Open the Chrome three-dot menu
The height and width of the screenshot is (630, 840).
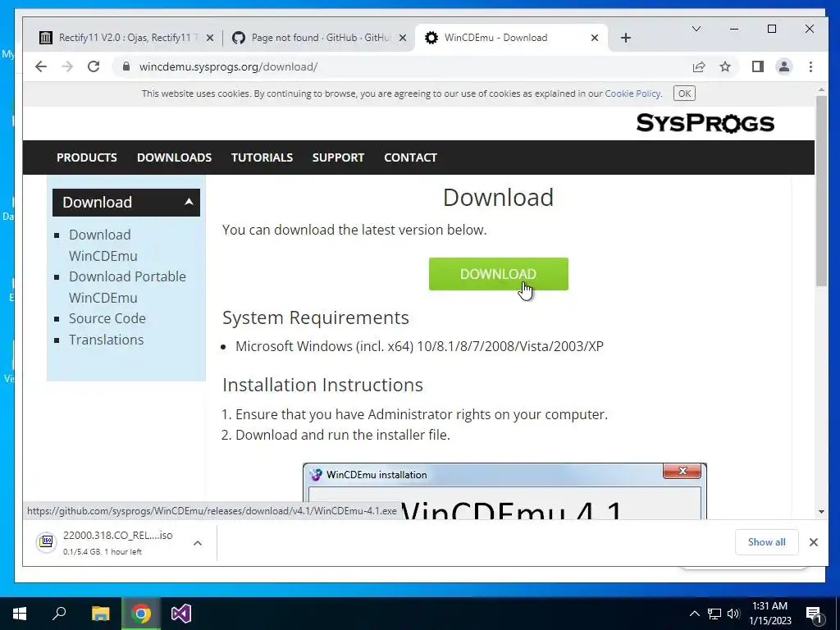810,66
